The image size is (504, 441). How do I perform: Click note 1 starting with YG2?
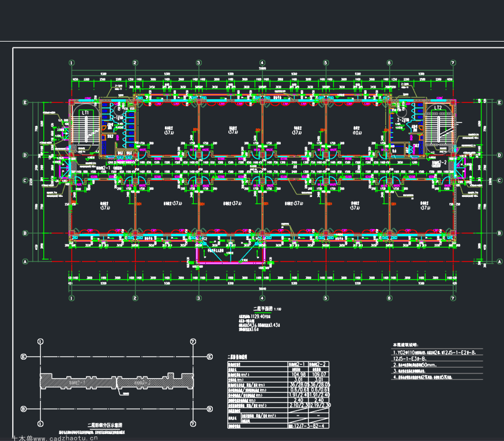pyautogui.click(x=434, y=353)
